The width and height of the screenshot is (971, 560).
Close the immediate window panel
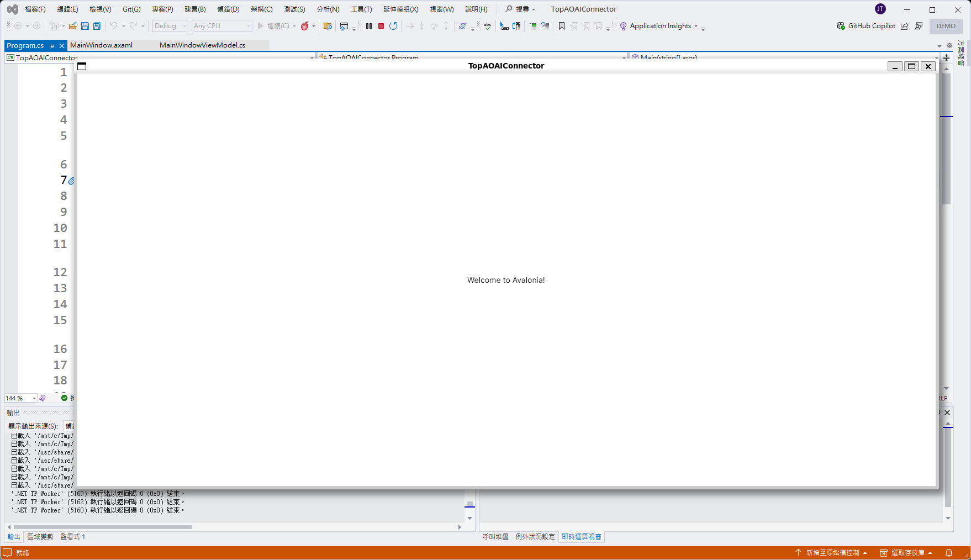(947, 413)
